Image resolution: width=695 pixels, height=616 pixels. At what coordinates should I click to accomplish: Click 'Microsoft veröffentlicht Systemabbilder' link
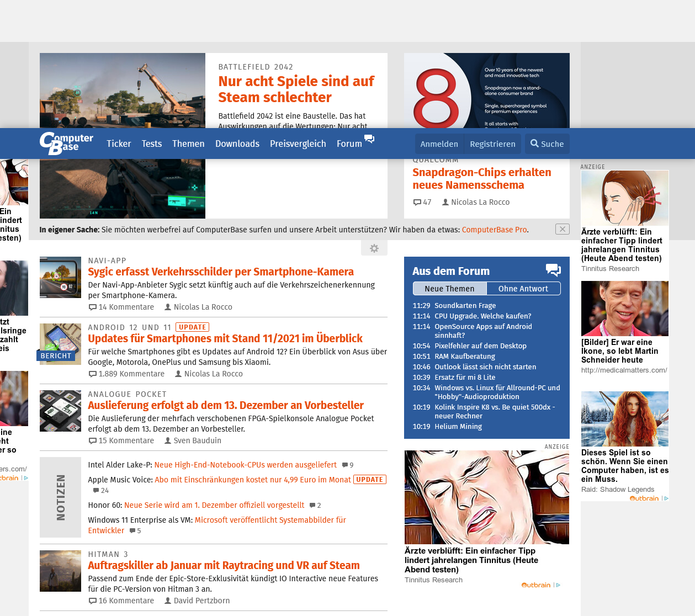coord(217,525)
